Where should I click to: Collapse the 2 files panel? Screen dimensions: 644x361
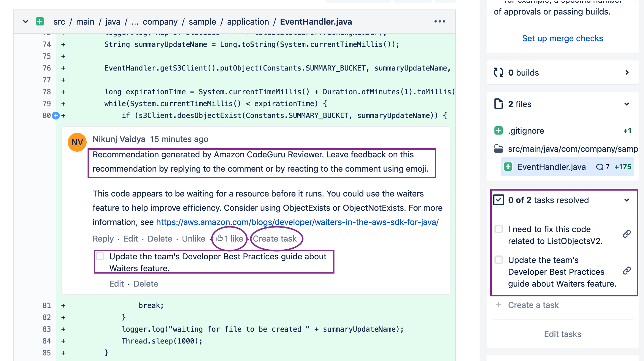pyautogui.click(x=627, y=104)
